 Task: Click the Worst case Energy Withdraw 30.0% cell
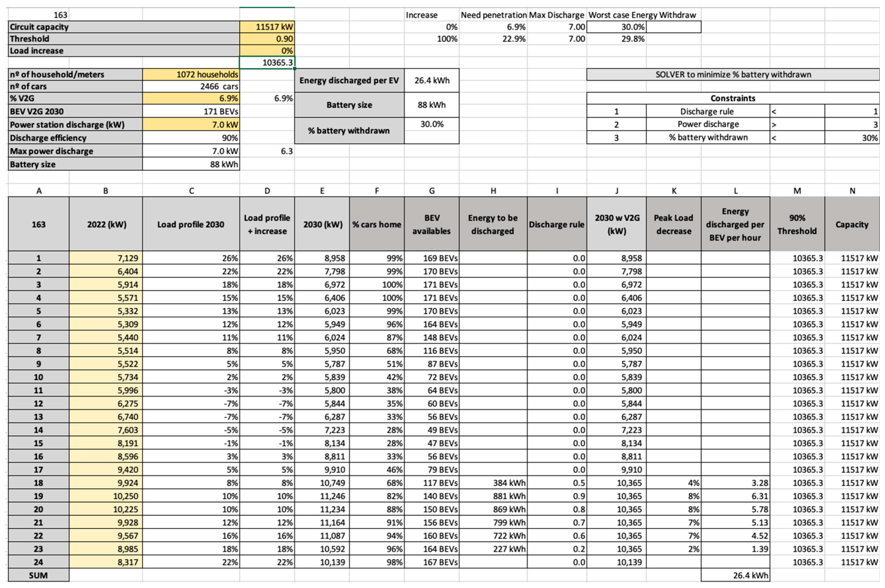pyautogui.click(x=616, y=27)
